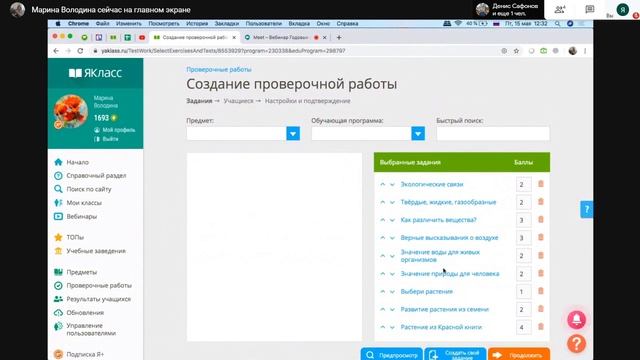Move Выбери растение task down
This screenshot has height=360, width=640.
tap(392, 292)
